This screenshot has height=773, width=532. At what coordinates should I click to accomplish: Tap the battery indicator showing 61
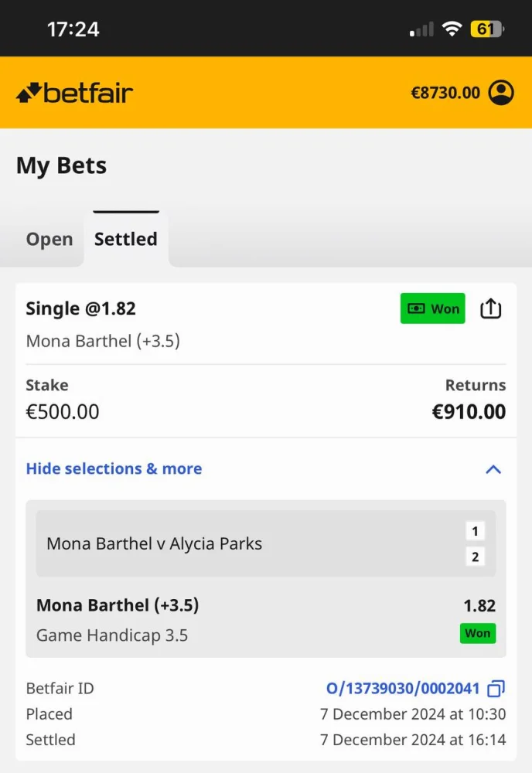pos(486,29)
